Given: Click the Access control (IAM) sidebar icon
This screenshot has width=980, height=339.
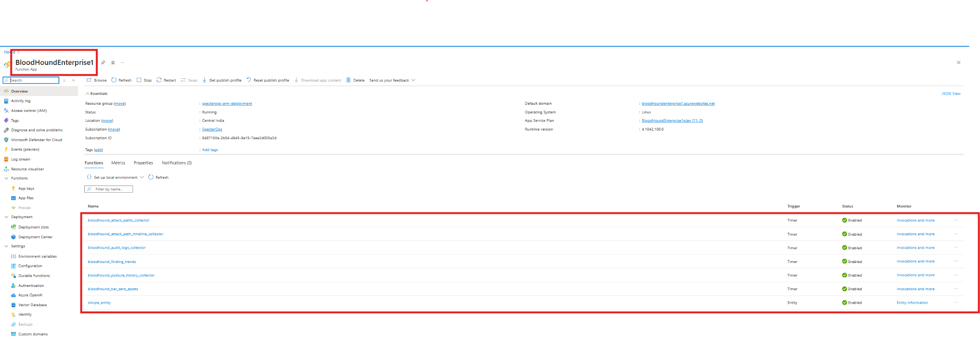Looking at the screenshot, I should [x=6, y=110].
